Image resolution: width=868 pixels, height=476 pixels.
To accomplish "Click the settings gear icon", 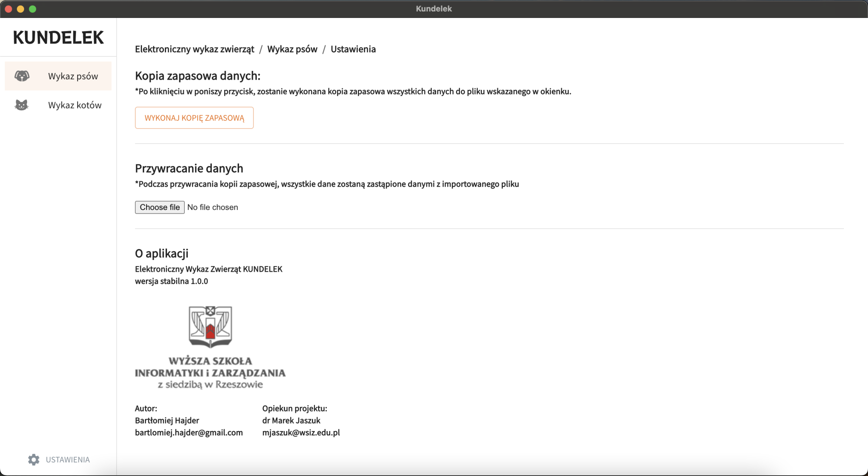I will 34,459.
